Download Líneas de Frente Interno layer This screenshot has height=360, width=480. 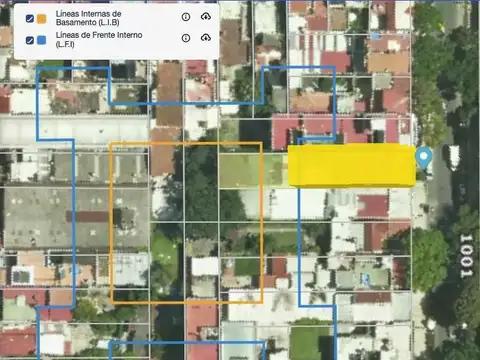(206, 38)
